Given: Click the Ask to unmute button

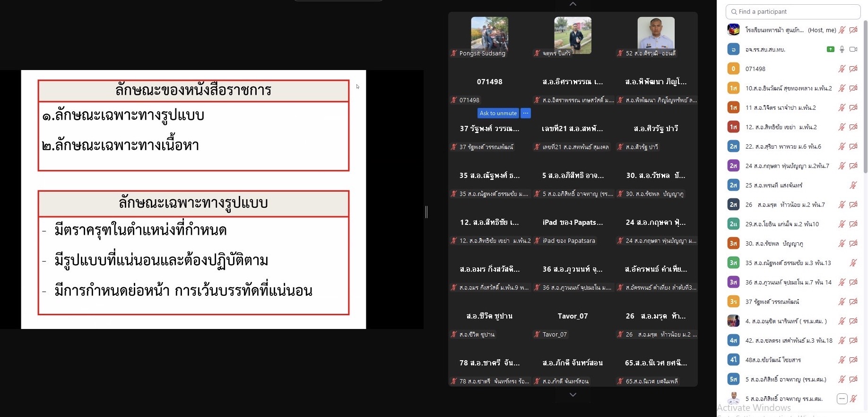Looking at the screenshot, I should pos(498,113).
